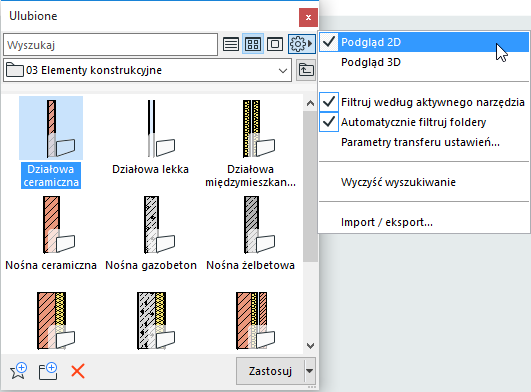Close the Ulubione palette
This screenshot has height=392, width=531.
[308, 18]
